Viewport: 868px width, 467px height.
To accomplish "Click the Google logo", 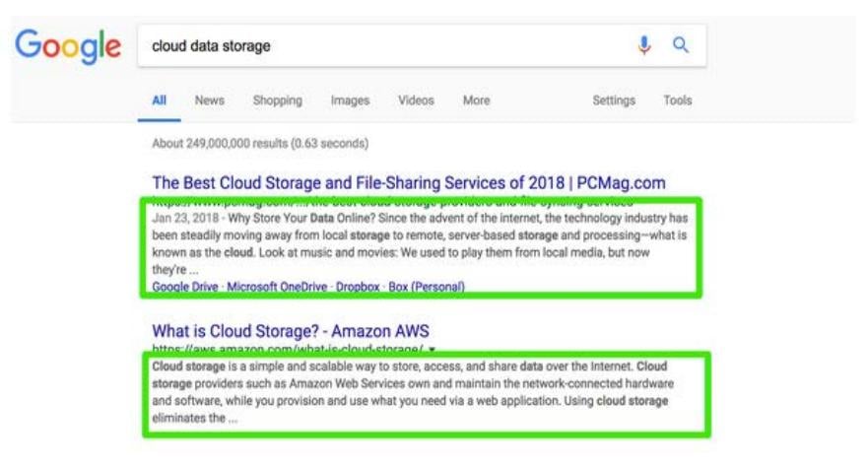I will [68, 46].
